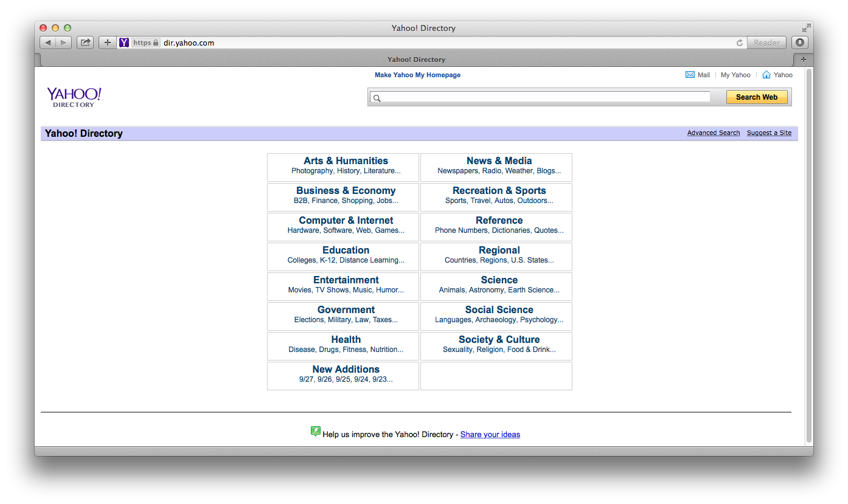This screenshot has height=504, width=848.
Task: Open the My Yahoo link
Action: point(735,75)
